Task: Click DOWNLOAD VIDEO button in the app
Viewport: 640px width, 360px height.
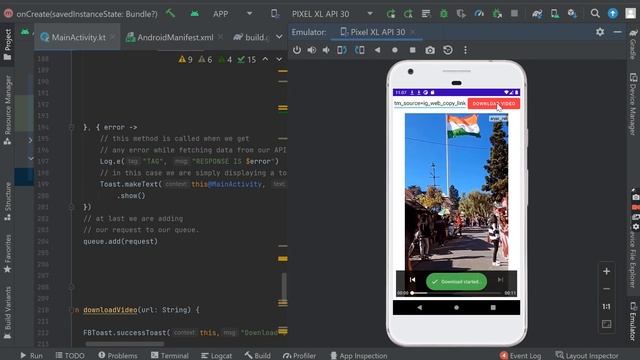Action: tap(493, 104)
